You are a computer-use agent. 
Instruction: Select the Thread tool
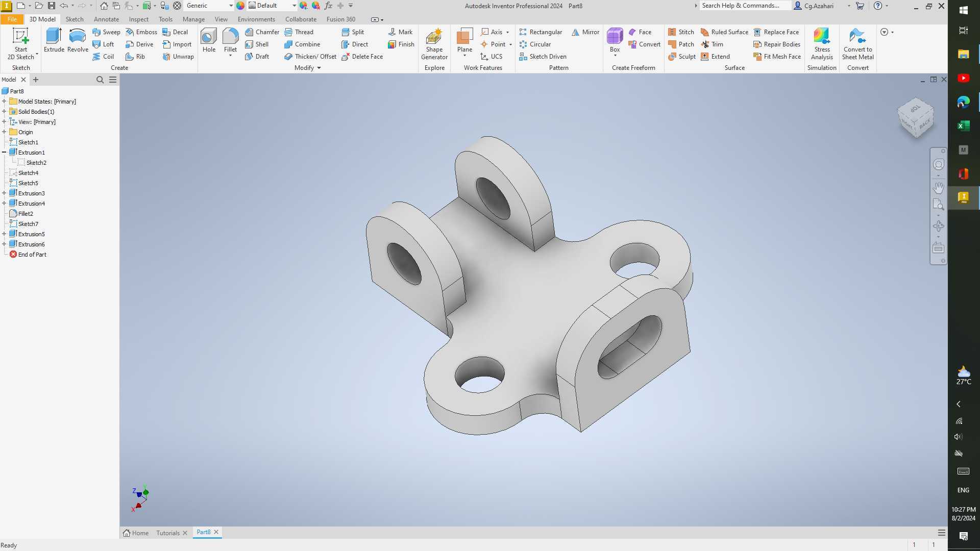coord(299,32)
